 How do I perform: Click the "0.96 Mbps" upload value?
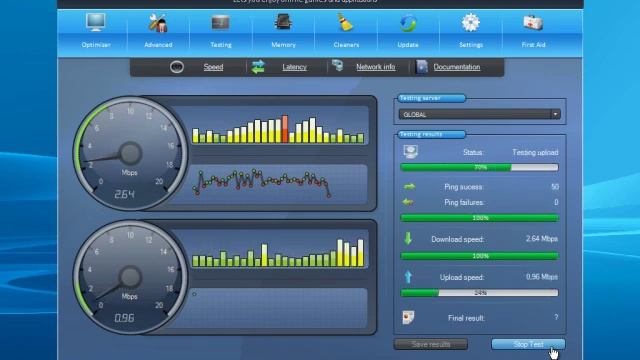(x=542, y=277)
